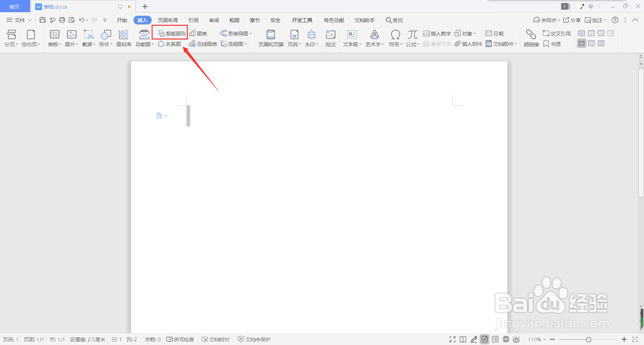Open the 110% zoom level dropdown

coord(537,339)
